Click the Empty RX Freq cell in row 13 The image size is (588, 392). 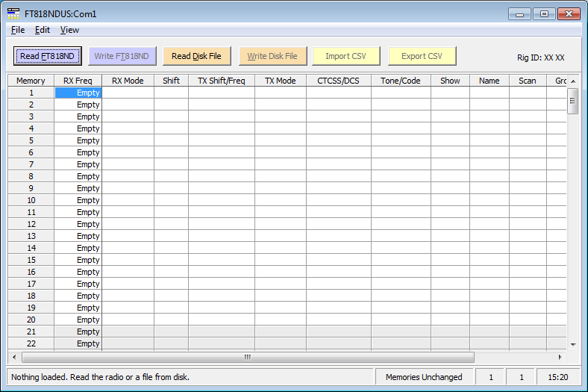click(78, 236)
